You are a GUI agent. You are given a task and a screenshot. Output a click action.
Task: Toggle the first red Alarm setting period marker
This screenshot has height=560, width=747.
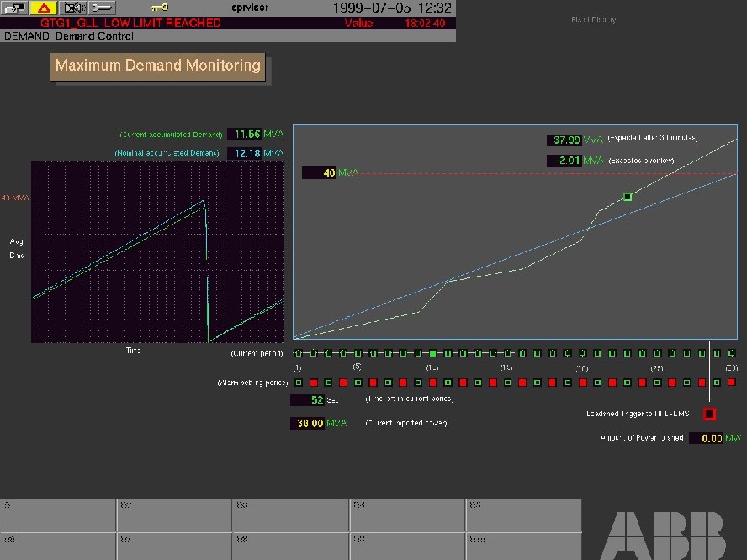click(315, 382)
